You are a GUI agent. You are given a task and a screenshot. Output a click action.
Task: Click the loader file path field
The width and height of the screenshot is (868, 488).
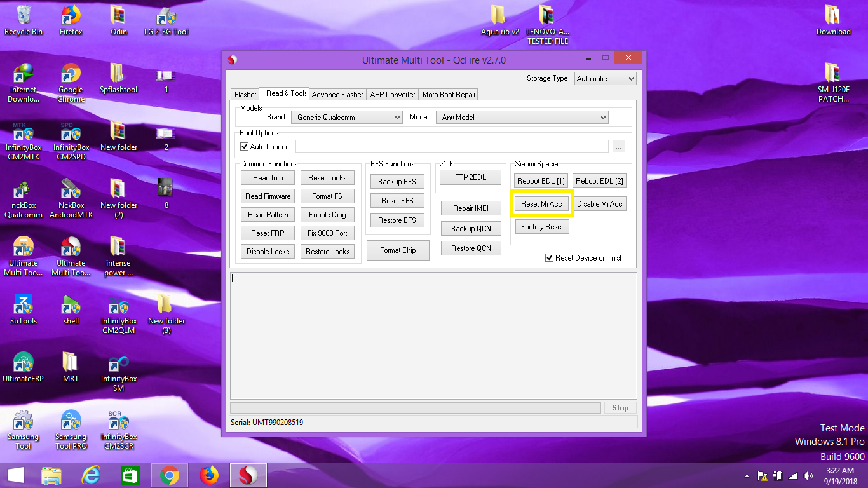click(x=452, y=147)
